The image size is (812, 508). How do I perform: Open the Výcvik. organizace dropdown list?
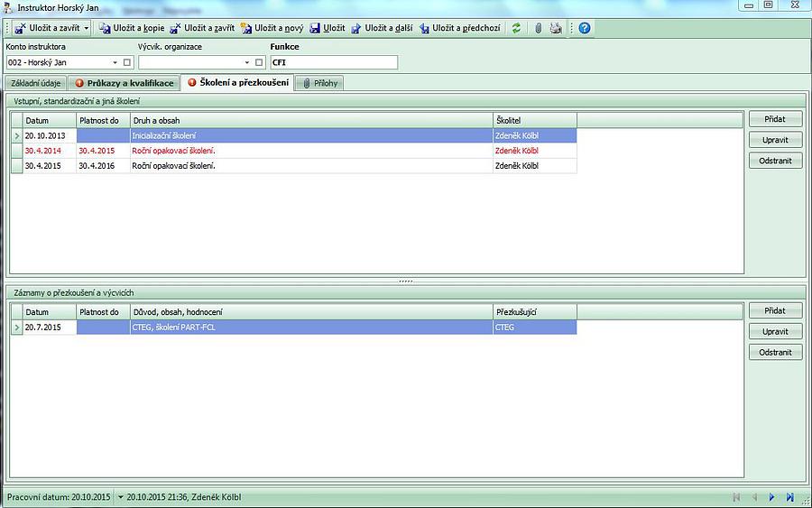tap(246, 62)
